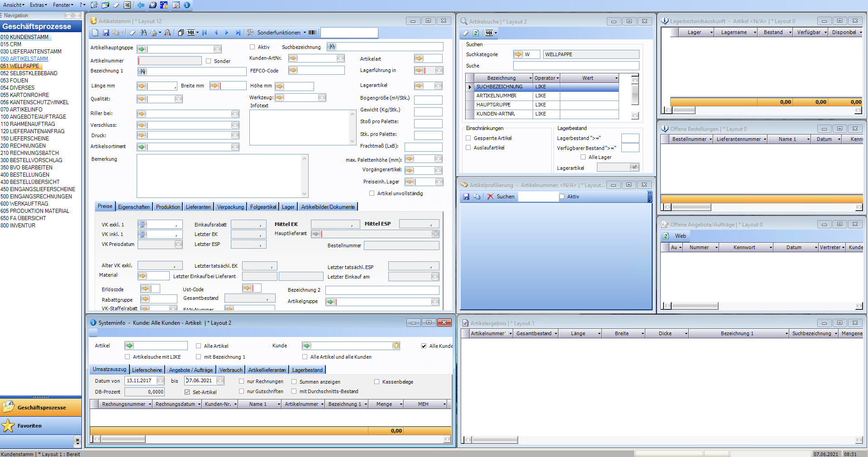
Task: Switch to the Lieferanten tab
Action: pyautogui.click(x=198, y=207)
